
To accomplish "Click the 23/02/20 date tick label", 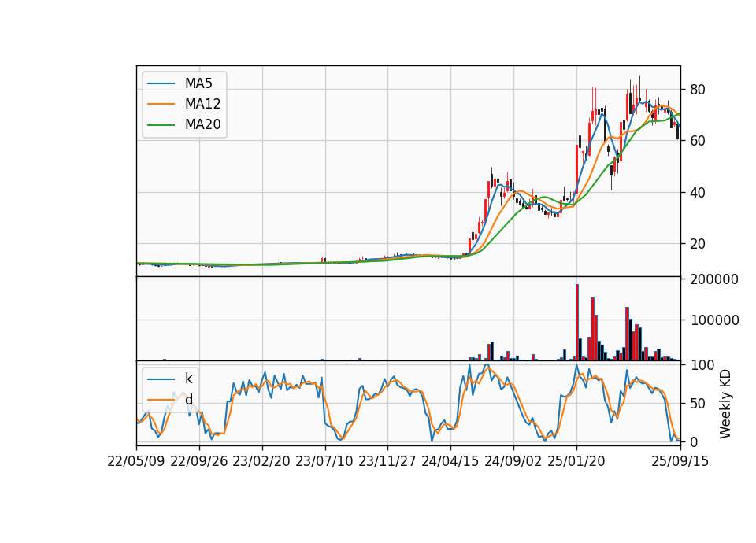I will [x=261, y=461].
